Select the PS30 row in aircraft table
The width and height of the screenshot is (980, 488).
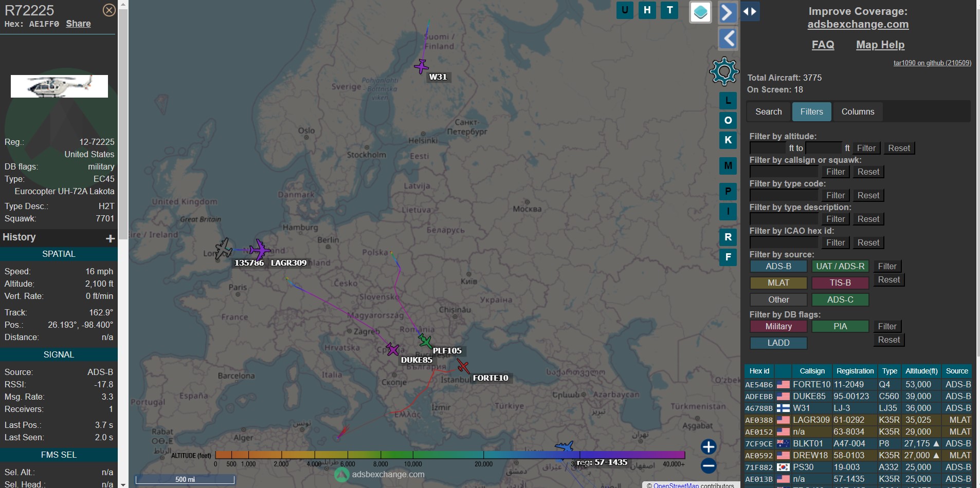pos(858,467)
